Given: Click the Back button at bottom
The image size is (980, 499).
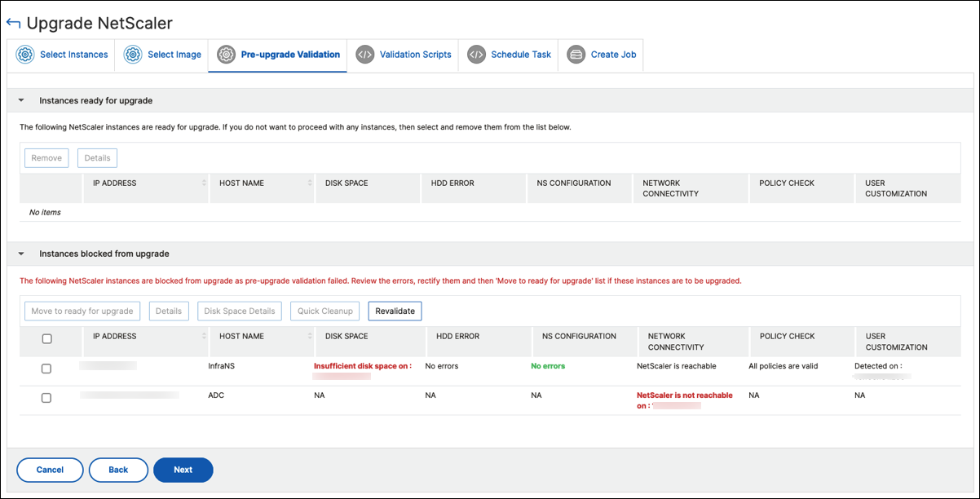Looking at the screenshot, I should 118,470.
